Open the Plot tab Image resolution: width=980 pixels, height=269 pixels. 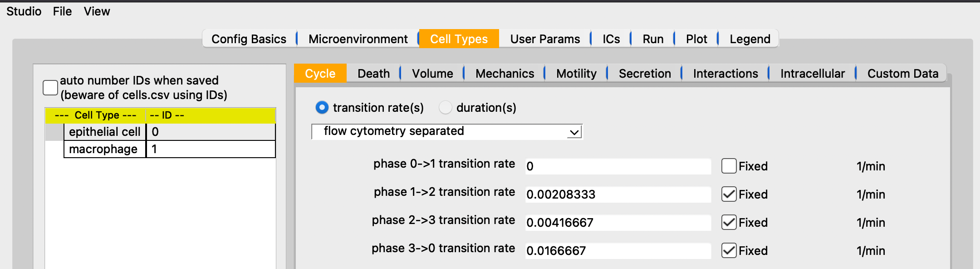696,39
